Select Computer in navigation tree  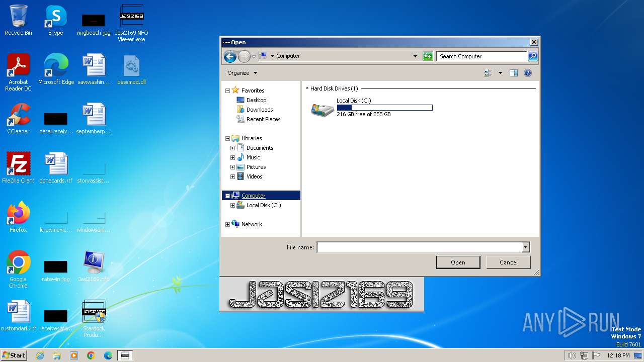253,196
